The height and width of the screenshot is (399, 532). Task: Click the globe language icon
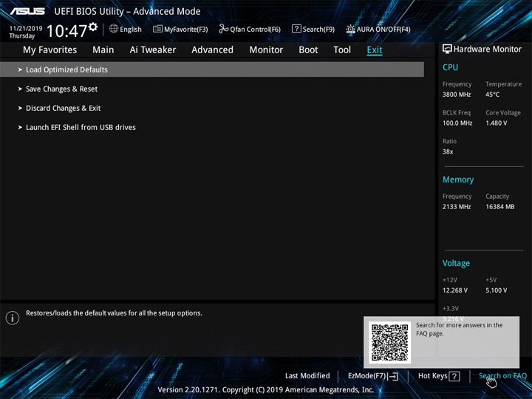114,29
